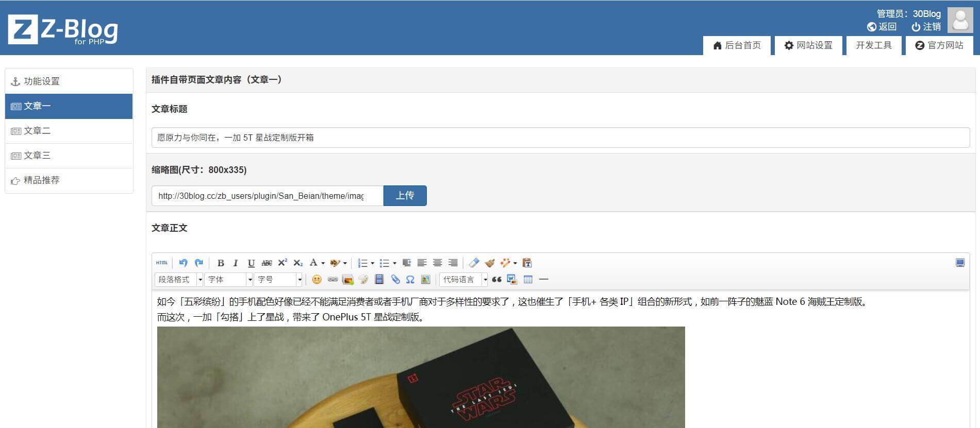
Task: Attach a file with paperclip icon
Action: click(x=395, y=279)
